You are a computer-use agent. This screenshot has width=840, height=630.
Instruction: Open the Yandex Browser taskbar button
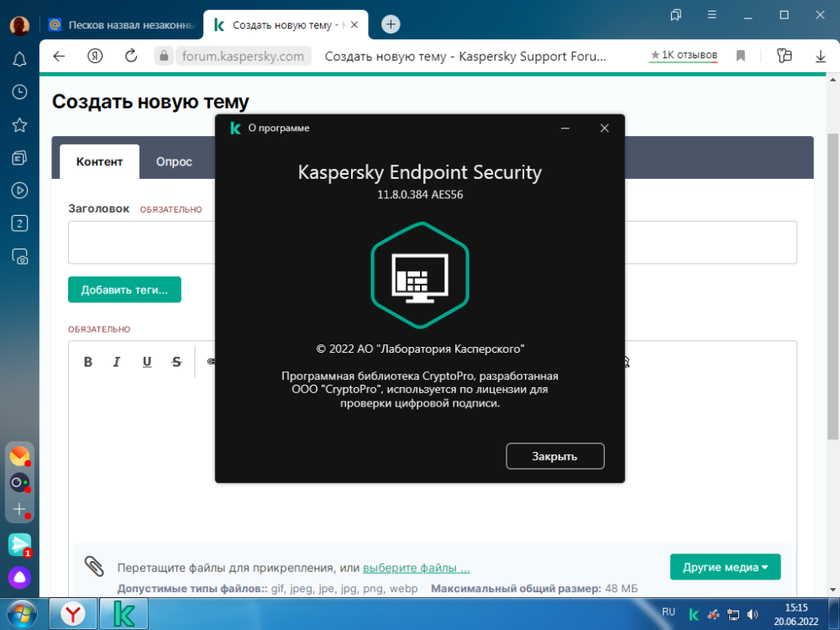(73, 614)
